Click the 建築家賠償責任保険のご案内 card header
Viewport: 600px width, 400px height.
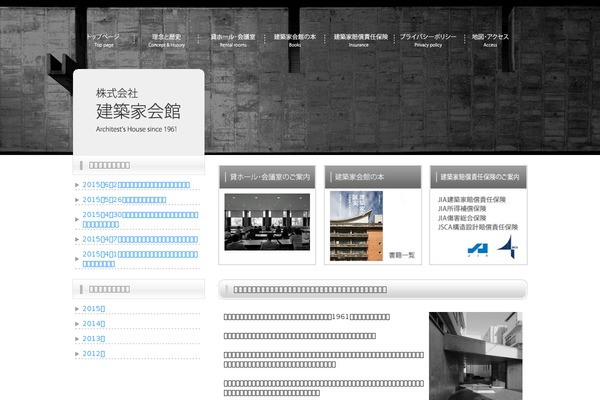(x=478, y=177)
